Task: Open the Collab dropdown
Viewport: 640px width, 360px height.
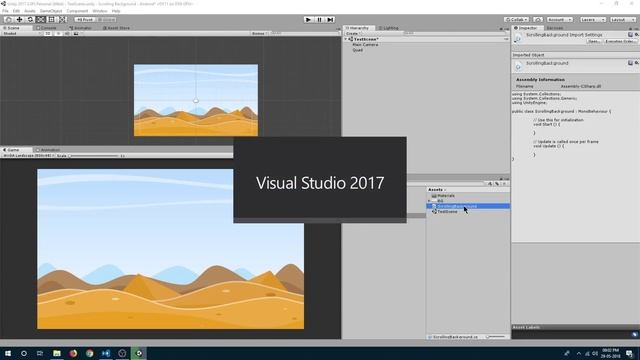Action: click(x=516, y=20)
